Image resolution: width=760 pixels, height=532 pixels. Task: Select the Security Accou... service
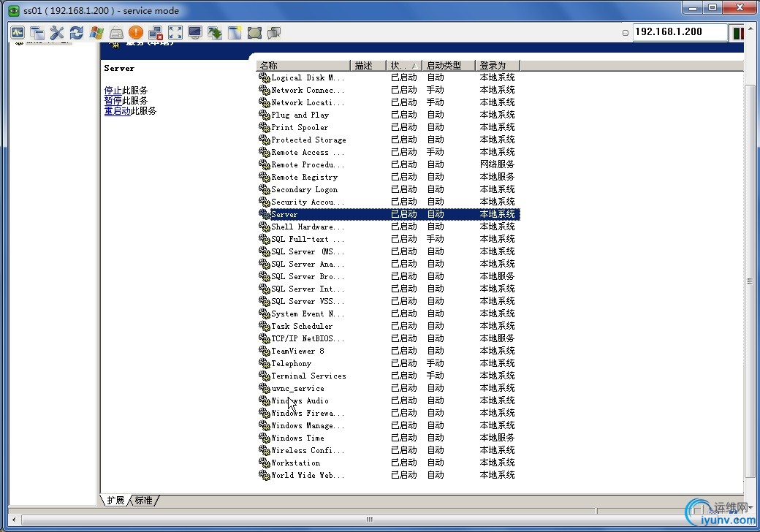(388, 202)
